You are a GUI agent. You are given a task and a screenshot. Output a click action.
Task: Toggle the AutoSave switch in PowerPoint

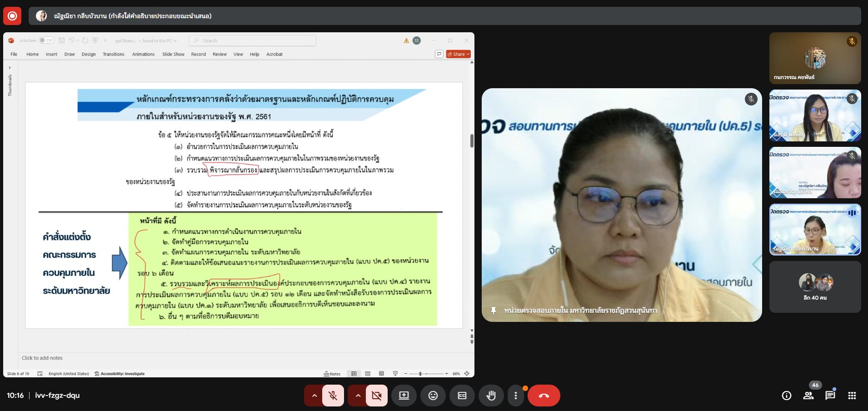[x=46, y=40]
